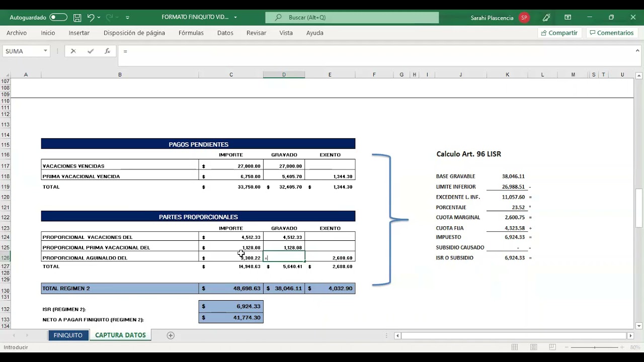644x362 pixels.
Task: Open the Fórmulas ribbon tab
Action: click(x=191, y=33)
